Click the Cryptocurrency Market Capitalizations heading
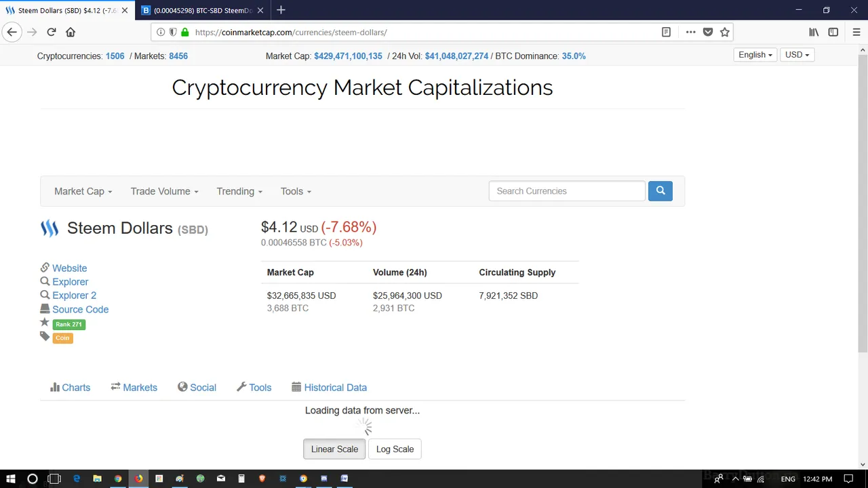This screenshot has height=488, width=868. coord(362,87)
